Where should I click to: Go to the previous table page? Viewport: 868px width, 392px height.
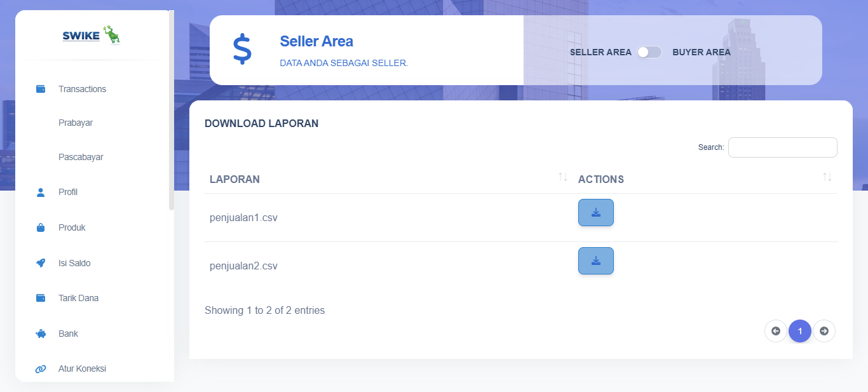point(776,331)
